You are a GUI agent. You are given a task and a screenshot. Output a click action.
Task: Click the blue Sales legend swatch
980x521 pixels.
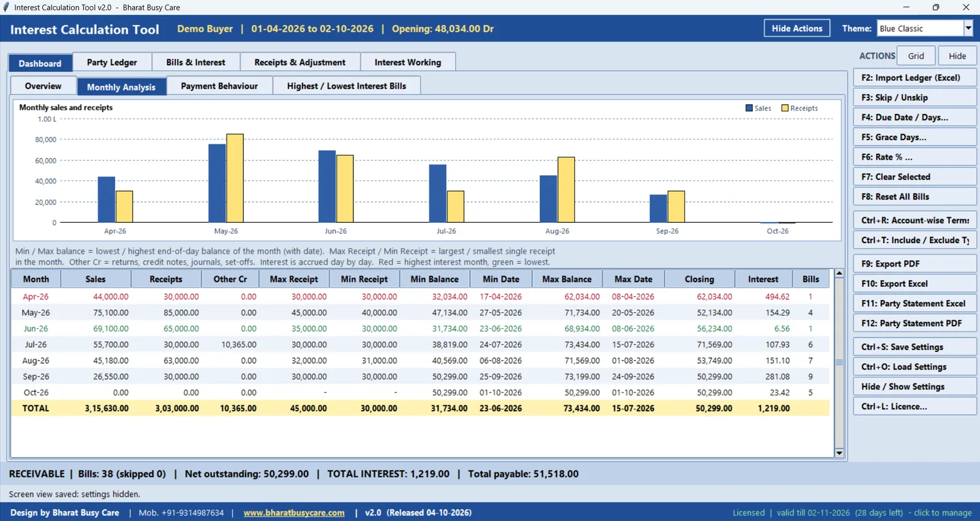point(748,108)
